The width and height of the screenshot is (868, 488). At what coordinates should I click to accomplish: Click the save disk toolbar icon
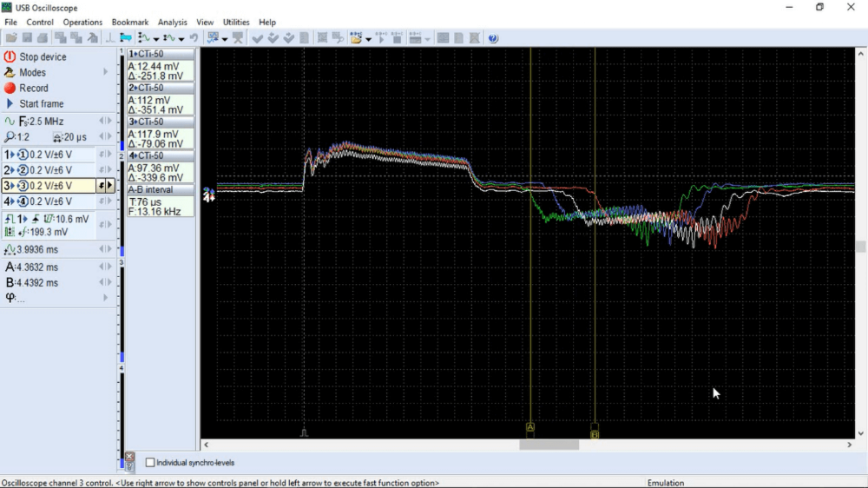[x=27, y=38]
